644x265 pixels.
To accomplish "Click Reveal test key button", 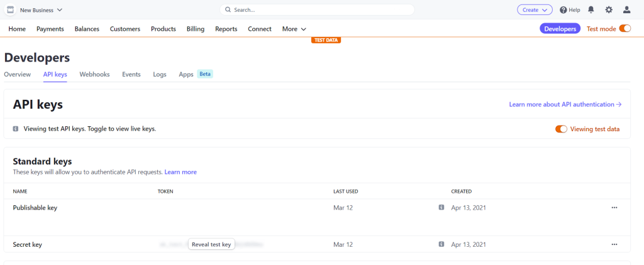I will 211,244.
